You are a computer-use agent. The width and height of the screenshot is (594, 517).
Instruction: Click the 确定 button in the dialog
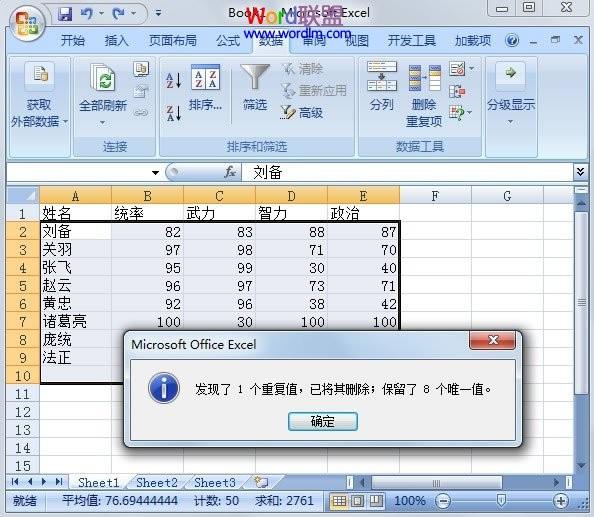click(x=323, y=422)
